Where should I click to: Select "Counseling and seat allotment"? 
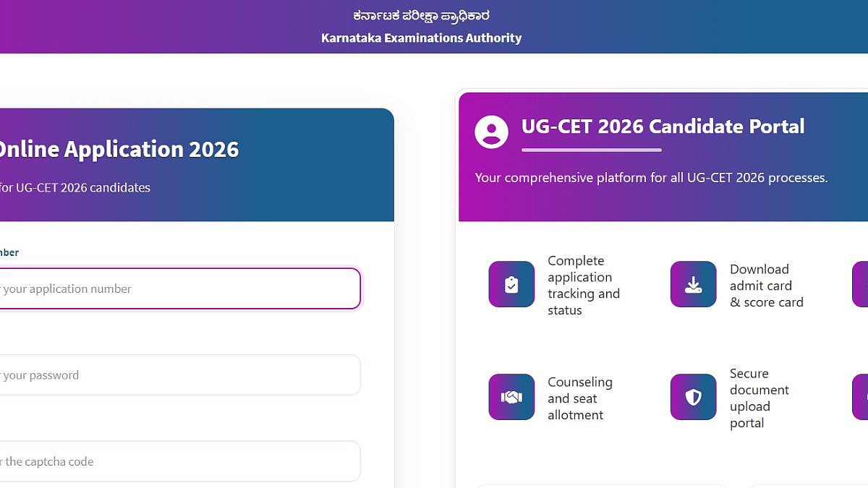579,398
